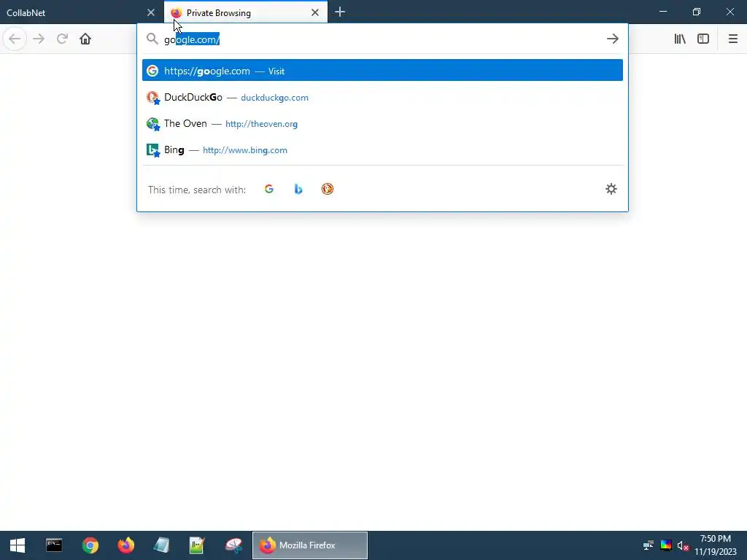747x560 pixels.
Task: Click the DuckDuckGo favicon in suggestions
Action: click(x=152, y=97)
